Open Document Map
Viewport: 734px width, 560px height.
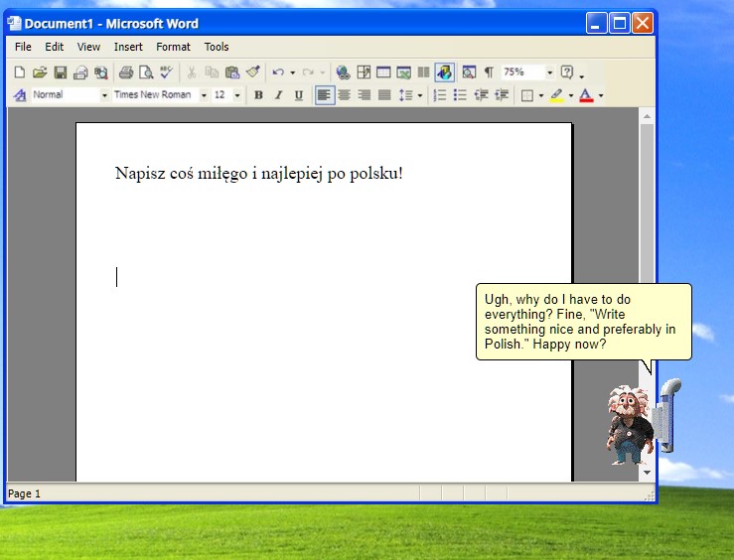pos(469,72)
